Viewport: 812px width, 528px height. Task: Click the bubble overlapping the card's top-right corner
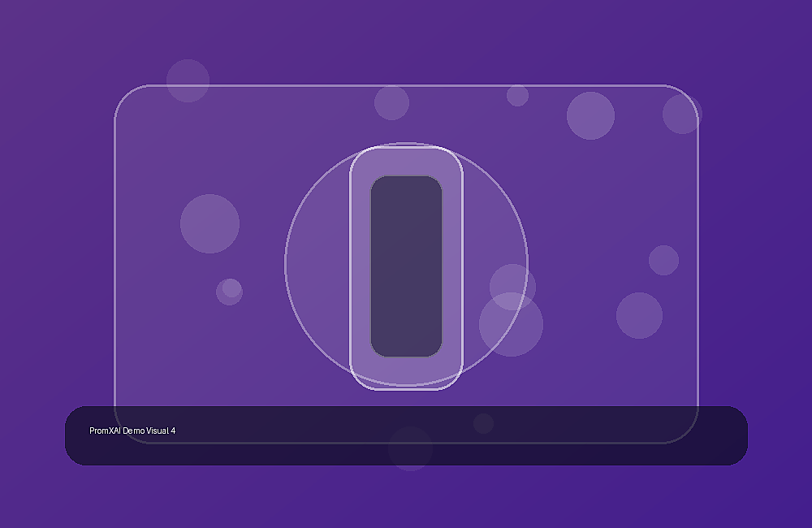682,114
